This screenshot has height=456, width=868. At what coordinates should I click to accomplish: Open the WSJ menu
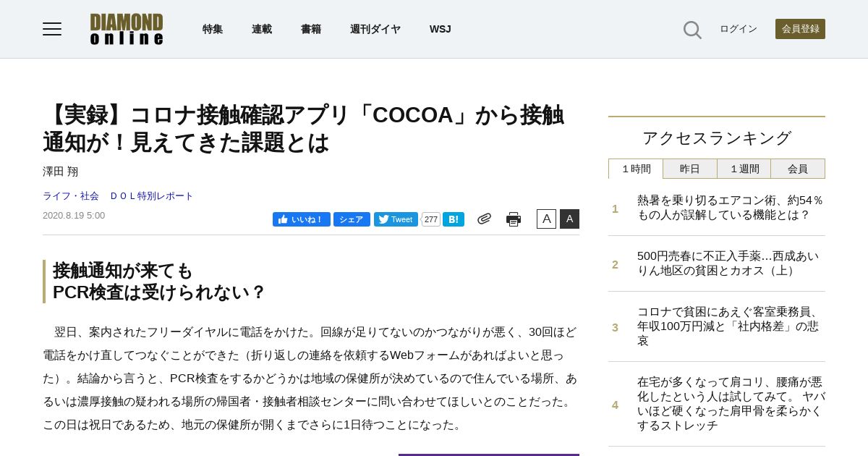(440, 29)
